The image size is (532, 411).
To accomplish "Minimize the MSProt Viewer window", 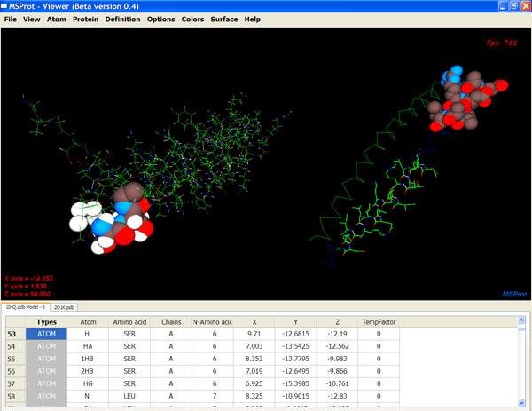I will coord(504,6).
